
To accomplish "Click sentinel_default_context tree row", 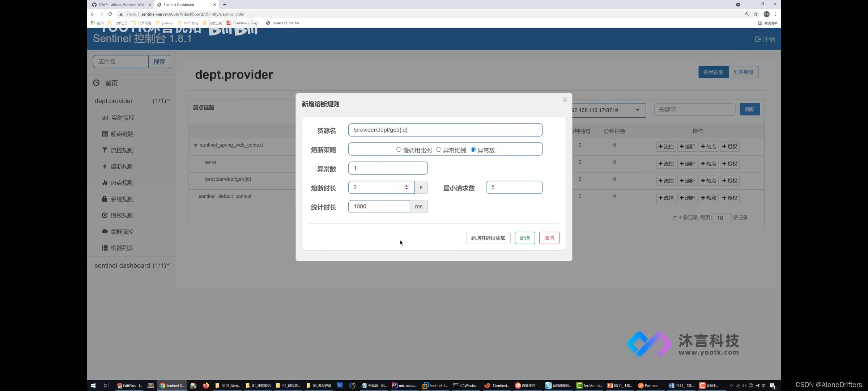I will (225, 196).
